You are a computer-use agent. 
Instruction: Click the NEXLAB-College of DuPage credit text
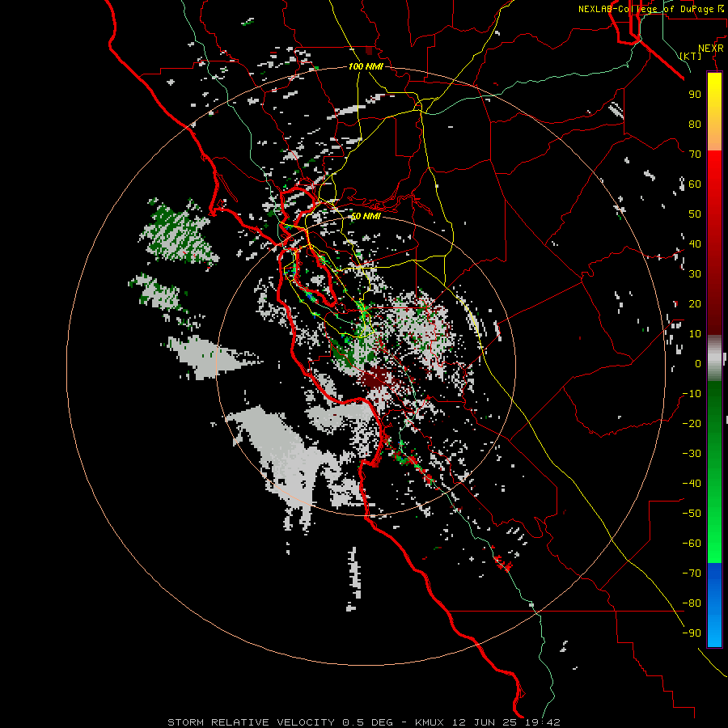click(650, 9)
